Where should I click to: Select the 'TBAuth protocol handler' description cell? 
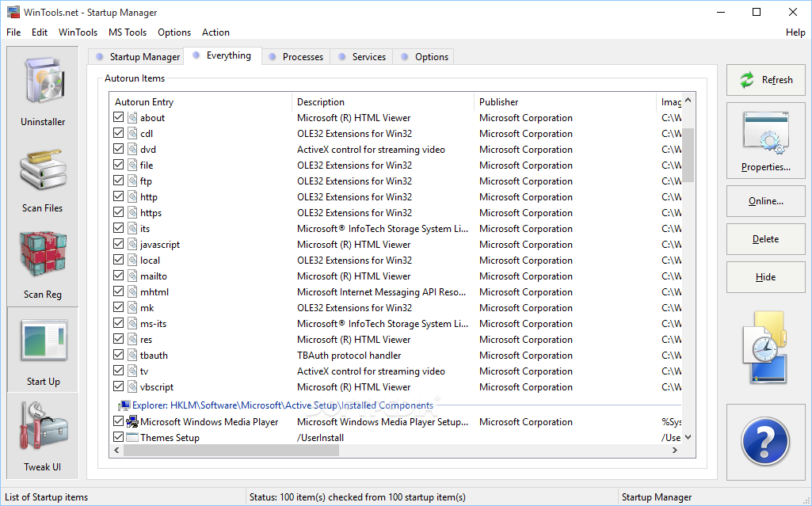[x=349, y=356]
